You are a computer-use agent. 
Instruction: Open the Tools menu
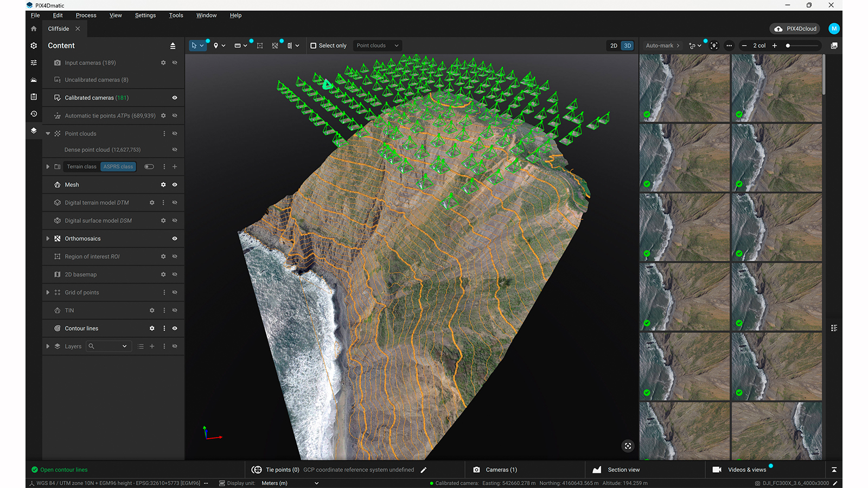coord(176,15)
